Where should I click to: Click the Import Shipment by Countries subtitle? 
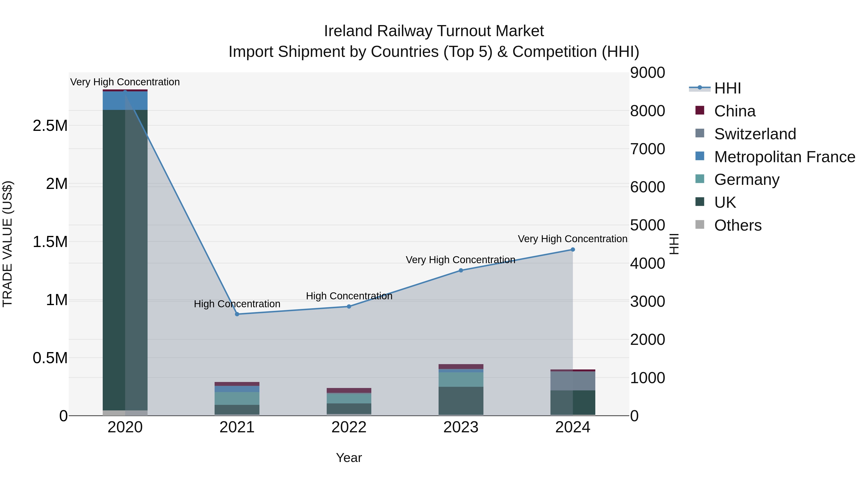coord(434,52)
